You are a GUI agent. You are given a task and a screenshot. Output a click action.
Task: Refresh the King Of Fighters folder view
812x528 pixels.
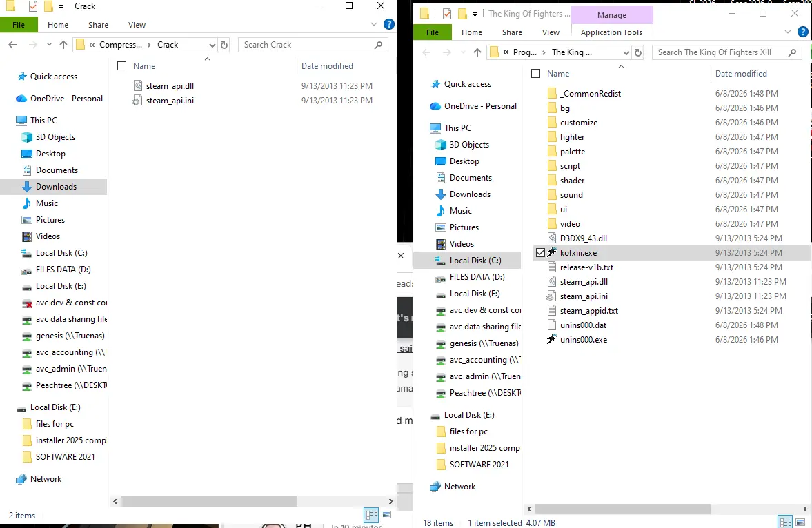[638, 52]
